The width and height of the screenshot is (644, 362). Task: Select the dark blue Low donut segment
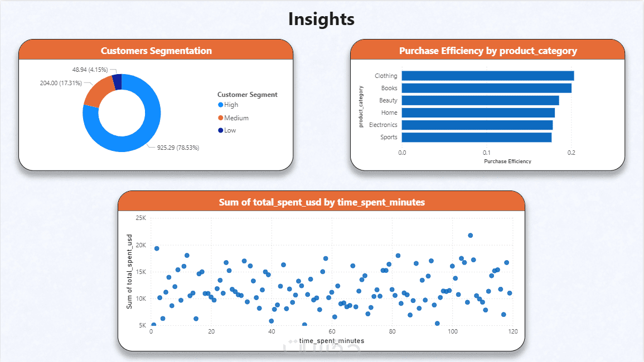117,82
